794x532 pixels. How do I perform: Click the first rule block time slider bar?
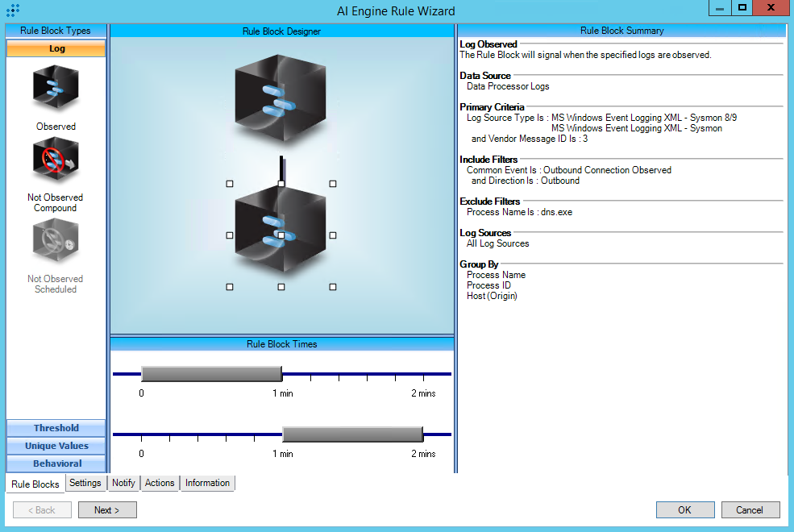211,374
